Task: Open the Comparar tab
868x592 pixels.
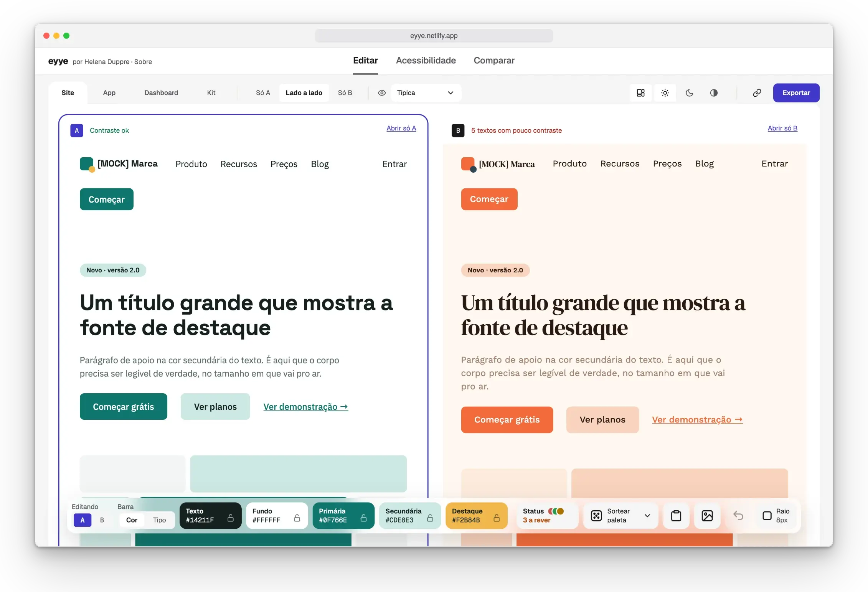Action: (x=494, y=61)
